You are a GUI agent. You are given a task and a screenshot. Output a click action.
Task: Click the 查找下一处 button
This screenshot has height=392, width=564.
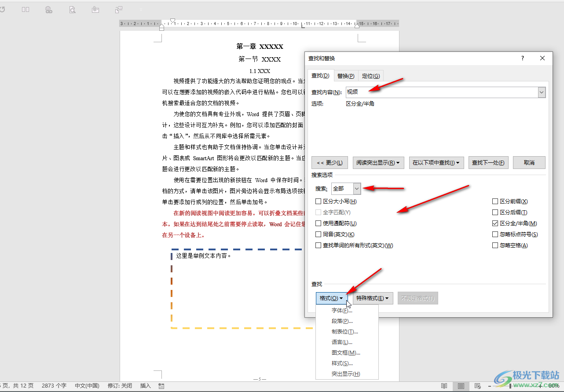click(488, 163)
